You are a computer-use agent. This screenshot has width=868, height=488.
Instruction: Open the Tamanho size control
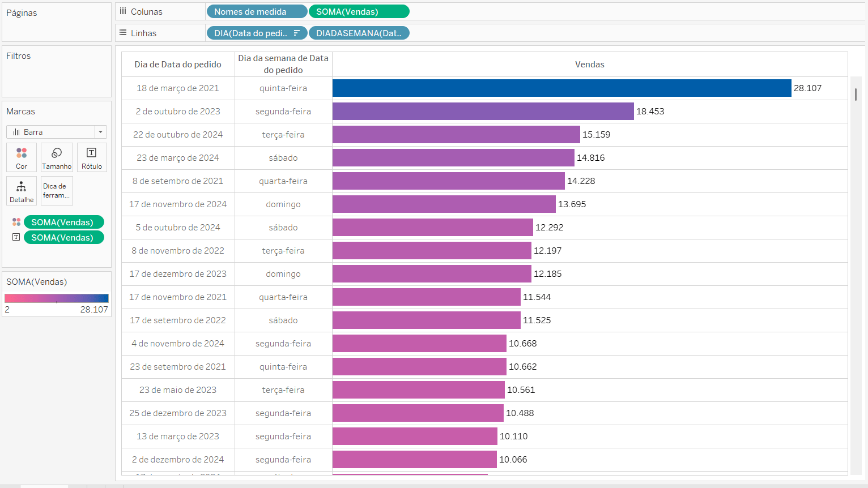point(57,157)
